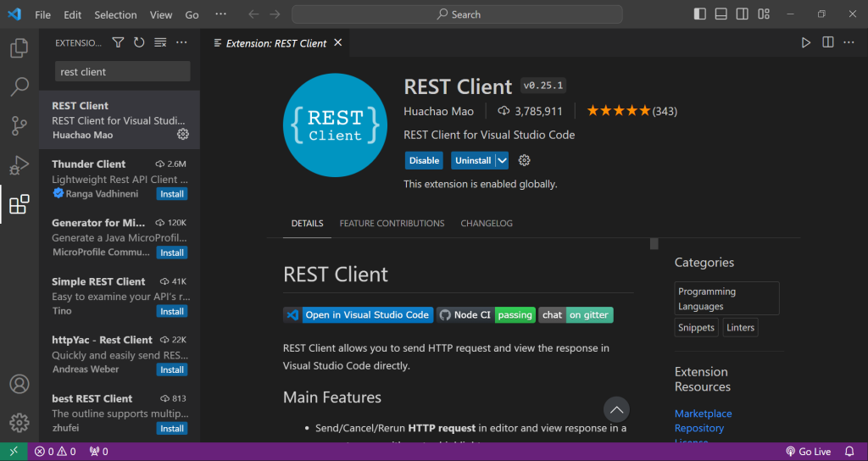This screenshot has height=461, width=868.
Task: Open the Customize Layout icon
Action: tap(764, 14)
